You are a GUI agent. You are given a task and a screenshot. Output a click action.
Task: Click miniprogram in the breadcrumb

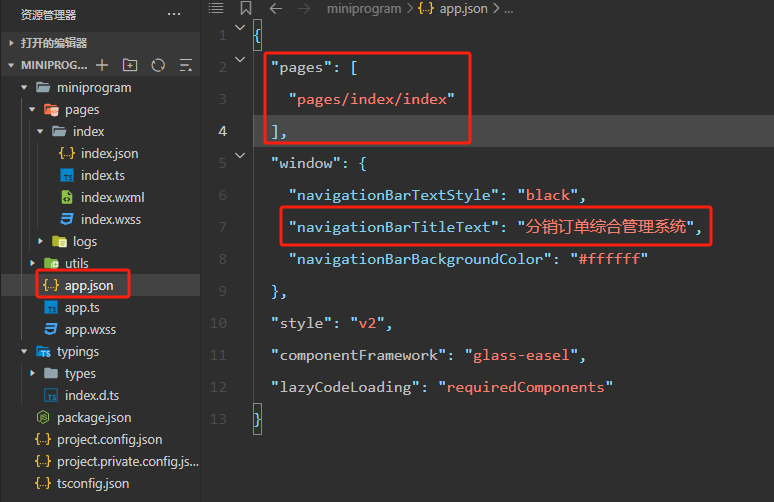coord(364,8)
